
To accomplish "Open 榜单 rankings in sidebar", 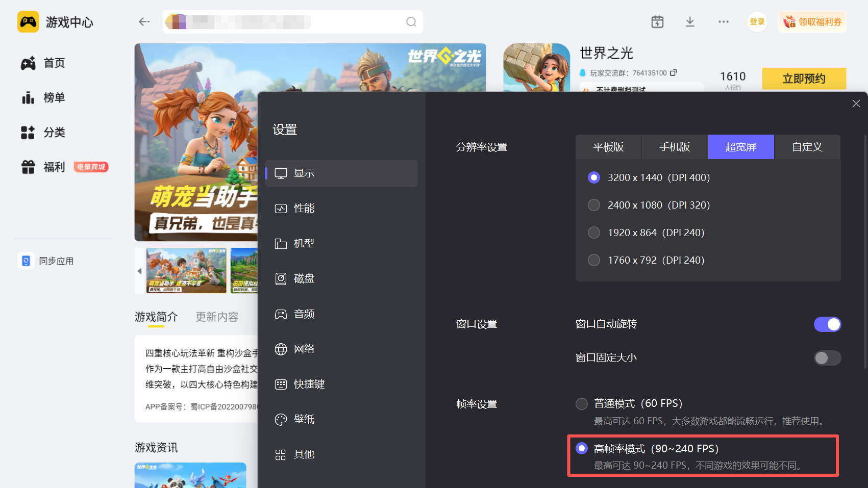I will point(43,98).
